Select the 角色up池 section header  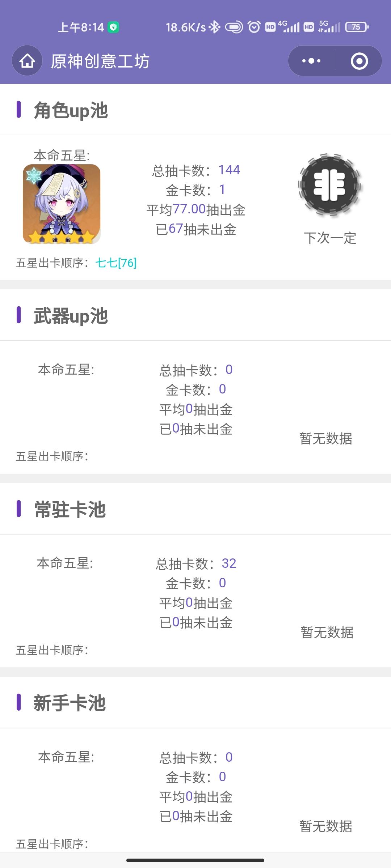(x=71, y=110)
